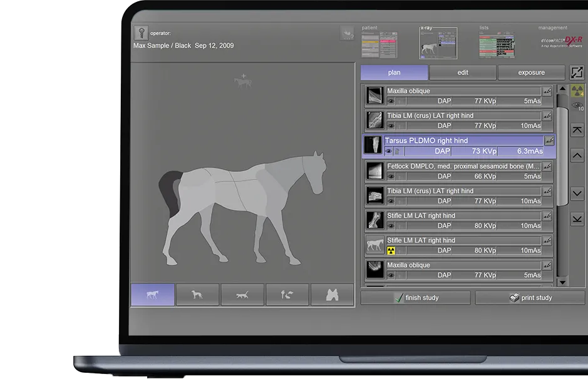Click the finish study button
This screenshot has height=379, width=588.
(415, 298)
